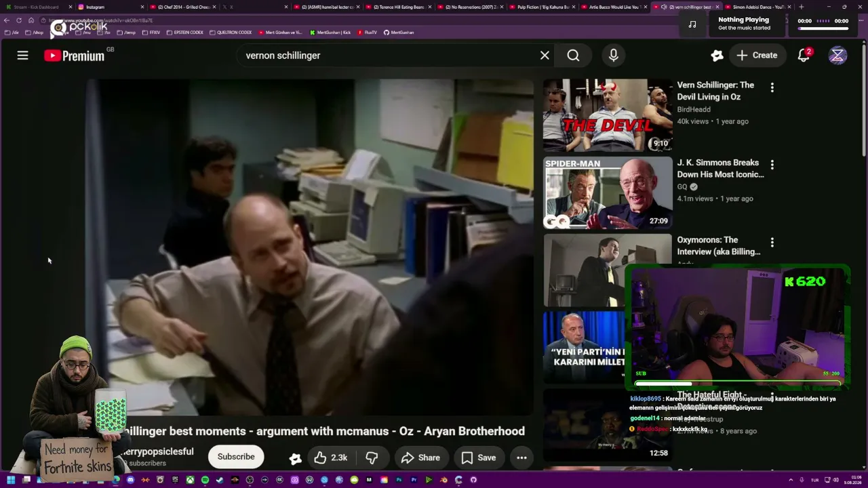
Task: Open the BirdHeadd channel link
Action: [x=694, y=109]
